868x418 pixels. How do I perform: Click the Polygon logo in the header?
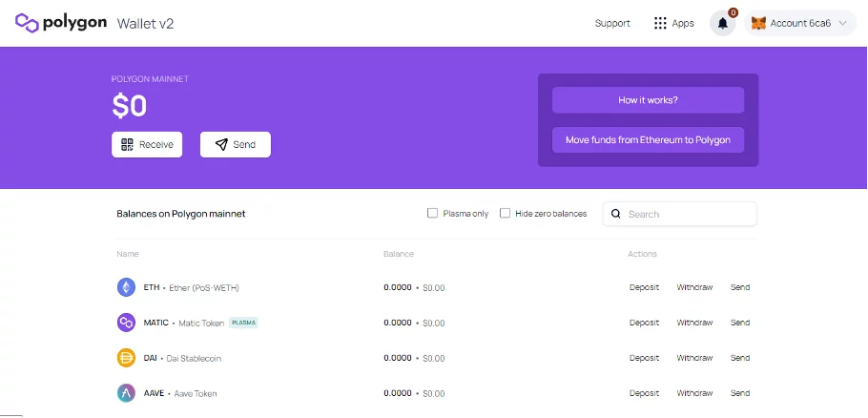point(61,23)
